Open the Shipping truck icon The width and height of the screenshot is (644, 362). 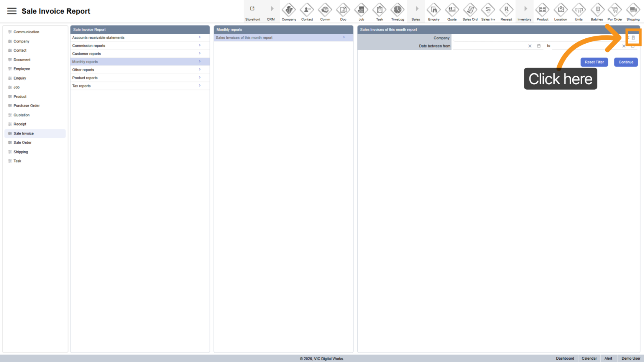633,10
